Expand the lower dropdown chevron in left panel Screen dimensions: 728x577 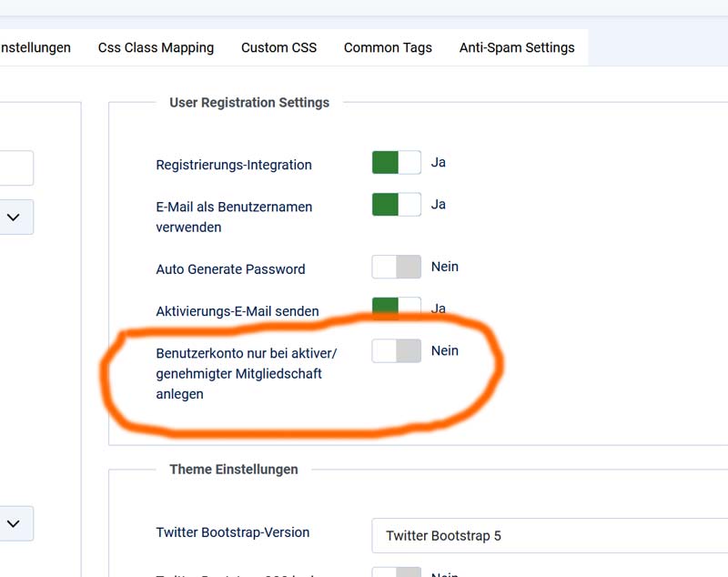click(14, 523)
